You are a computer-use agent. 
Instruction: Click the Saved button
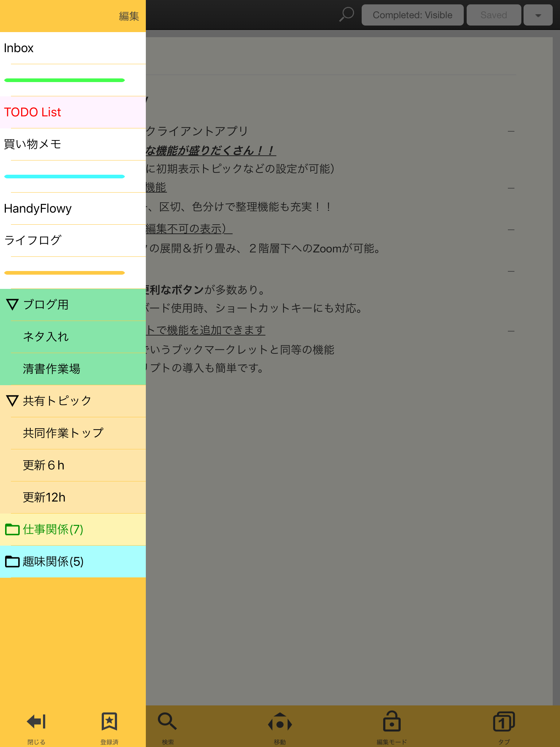(x=494, y=15)
